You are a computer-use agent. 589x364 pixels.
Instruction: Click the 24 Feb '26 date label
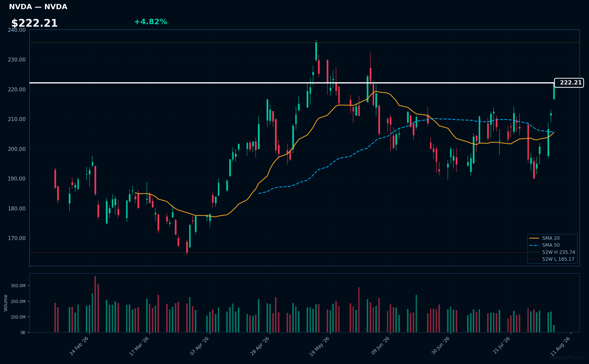(79, 346)
